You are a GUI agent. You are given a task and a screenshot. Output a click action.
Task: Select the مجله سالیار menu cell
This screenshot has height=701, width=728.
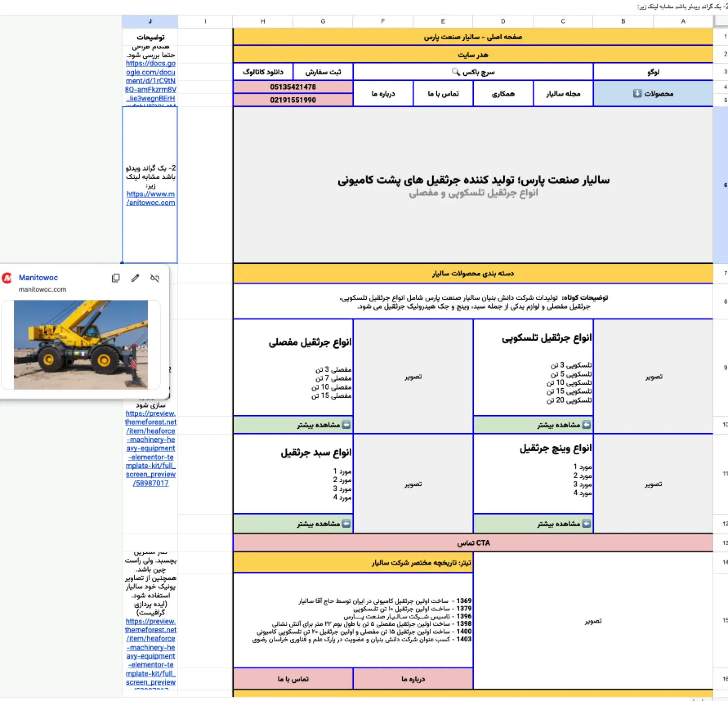point(563,94)
